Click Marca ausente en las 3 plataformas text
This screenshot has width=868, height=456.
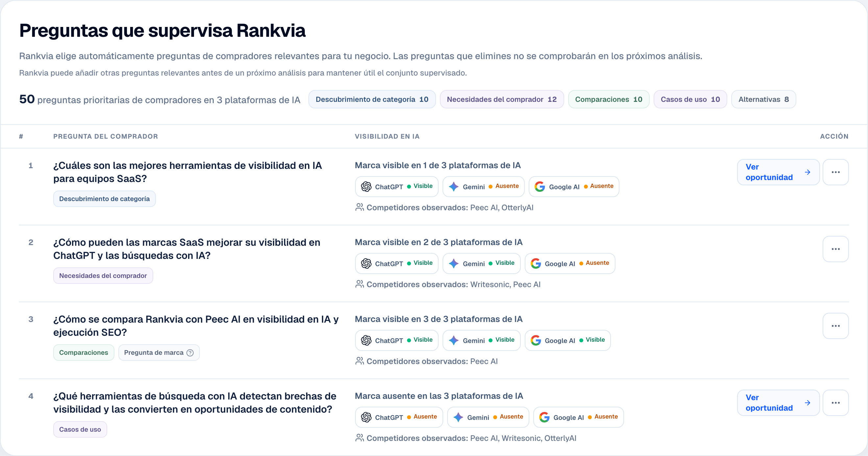pos(439,396)
